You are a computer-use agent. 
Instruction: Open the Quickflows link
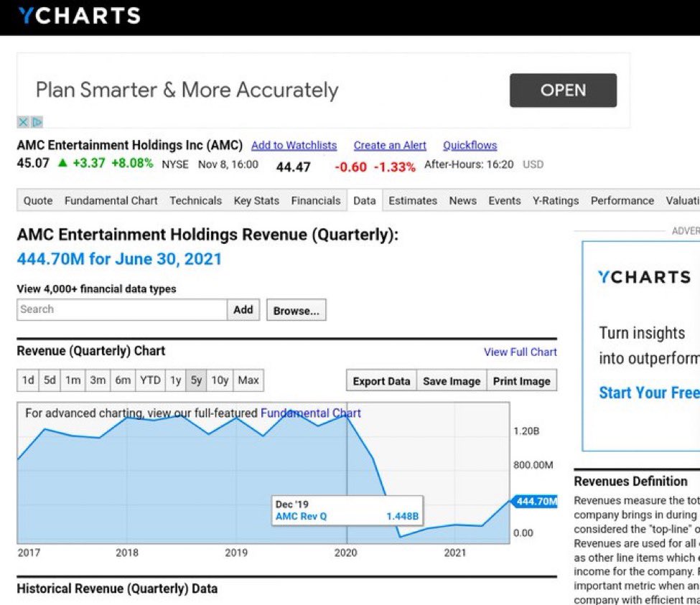470,146
